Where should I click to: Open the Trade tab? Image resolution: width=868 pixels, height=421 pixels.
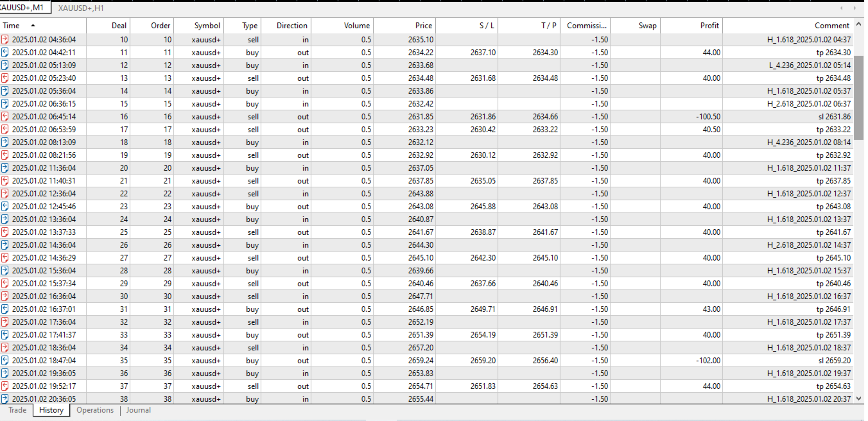[17, 410]
